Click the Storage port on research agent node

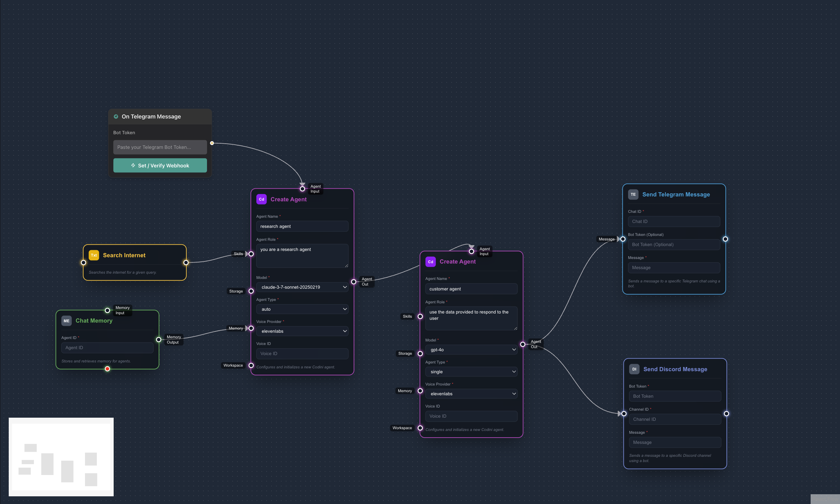(x=251, y=291)
